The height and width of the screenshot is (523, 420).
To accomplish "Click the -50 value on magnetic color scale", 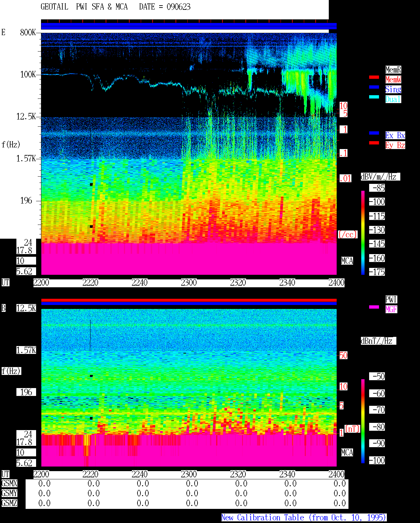I will (x=377, y=376).
